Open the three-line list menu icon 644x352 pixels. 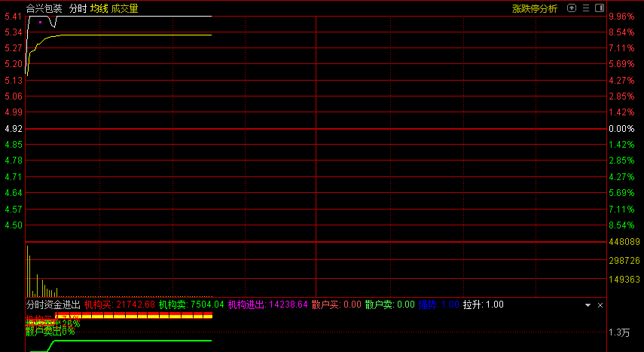586,8
